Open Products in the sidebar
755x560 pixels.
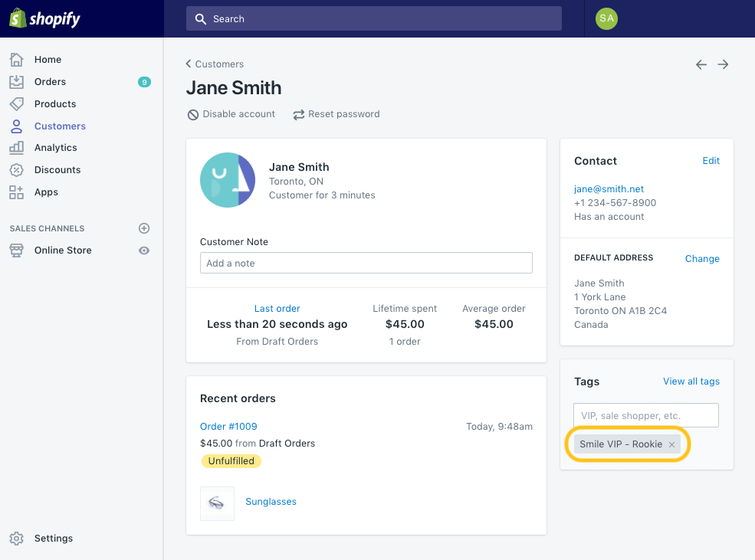click(x=55, y=104)
